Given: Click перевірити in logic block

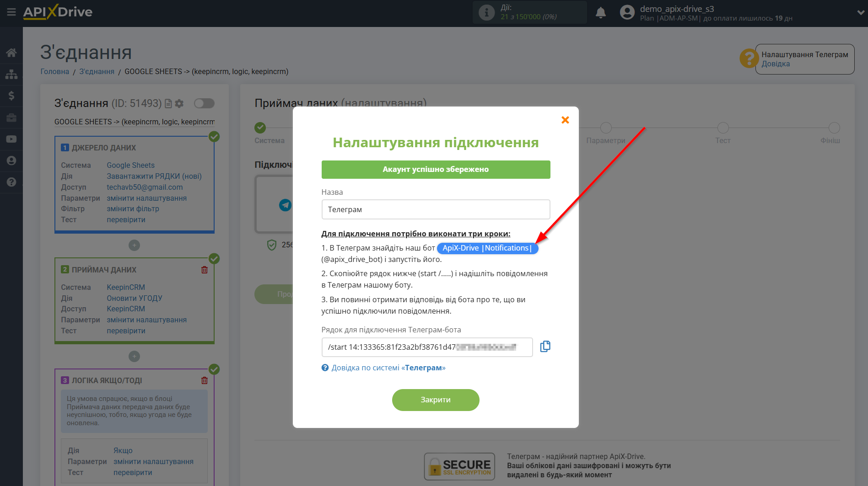Looking at the screenshot, I should pyautogui.click(x=133, y=472).
